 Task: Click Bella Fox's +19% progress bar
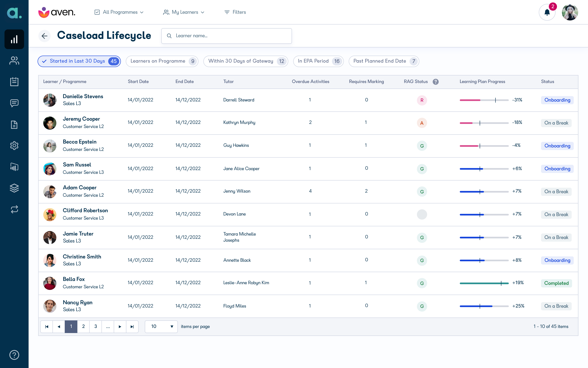pos(484,283)
